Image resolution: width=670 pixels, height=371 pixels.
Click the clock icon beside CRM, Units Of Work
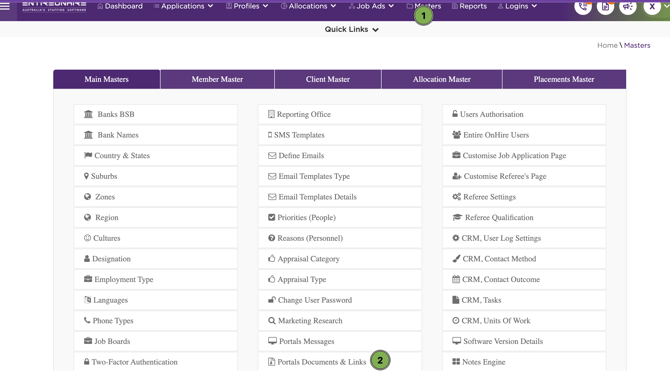pyautogui.click(x=455, y=320)
